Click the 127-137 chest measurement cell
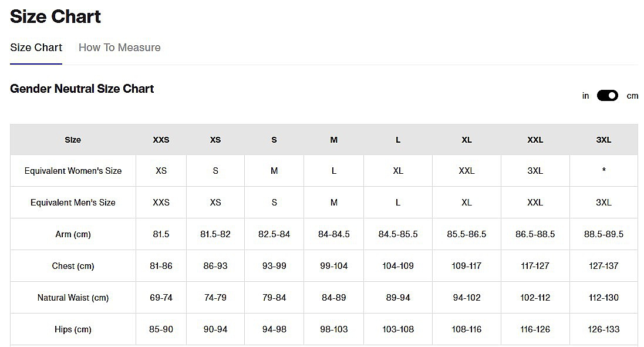 (603, 266)
